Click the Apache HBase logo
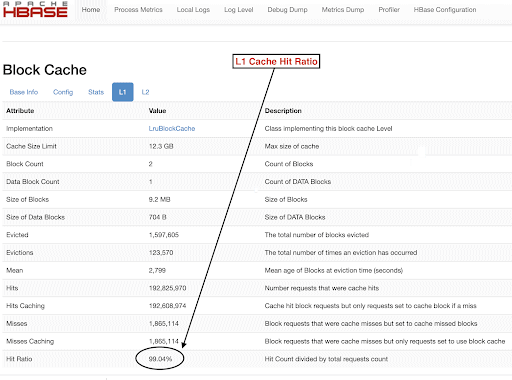Image resolution: width=512 pixels, height=380 pixels. [x=35, y=10]
